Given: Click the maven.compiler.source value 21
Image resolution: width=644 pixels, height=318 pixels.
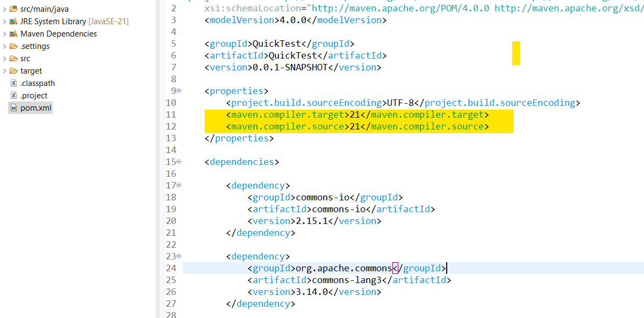Looking at the screenshot, I should 355,126.
